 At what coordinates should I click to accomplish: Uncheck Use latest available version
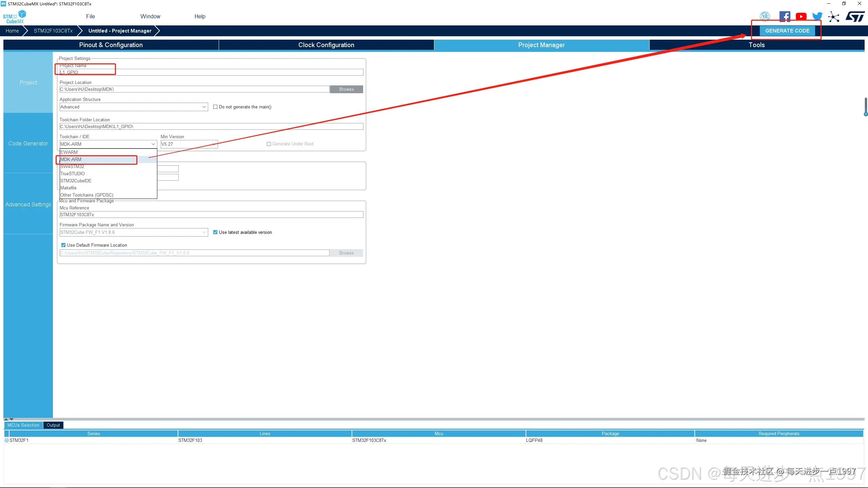pyautogui.click(x=215, y=232)
